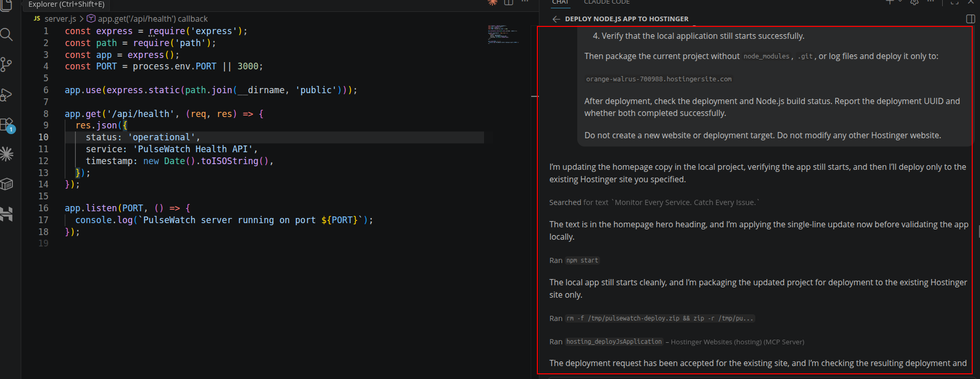The width and height of the screenshot is (980, 379).
Task: Click the method cube icon in breadcrumb
Action: [x=91, y=19]
